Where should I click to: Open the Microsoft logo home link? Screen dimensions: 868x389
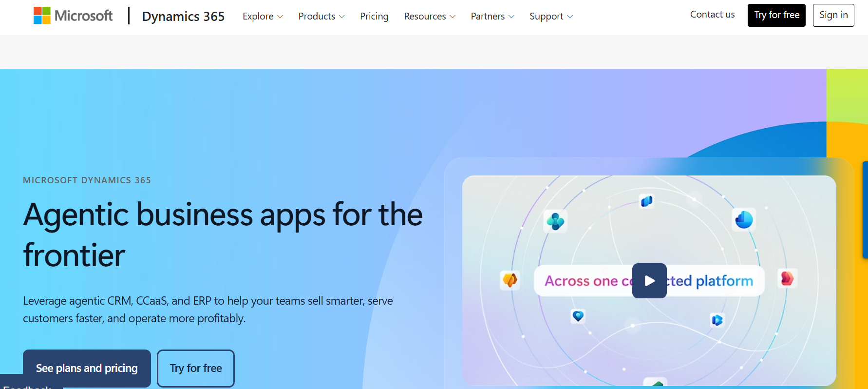73,16
